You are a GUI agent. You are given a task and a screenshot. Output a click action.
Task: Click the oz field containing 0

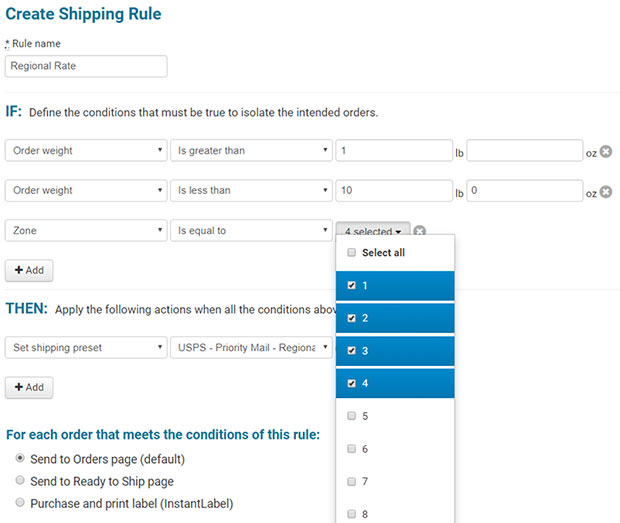[x=524, y=191]
